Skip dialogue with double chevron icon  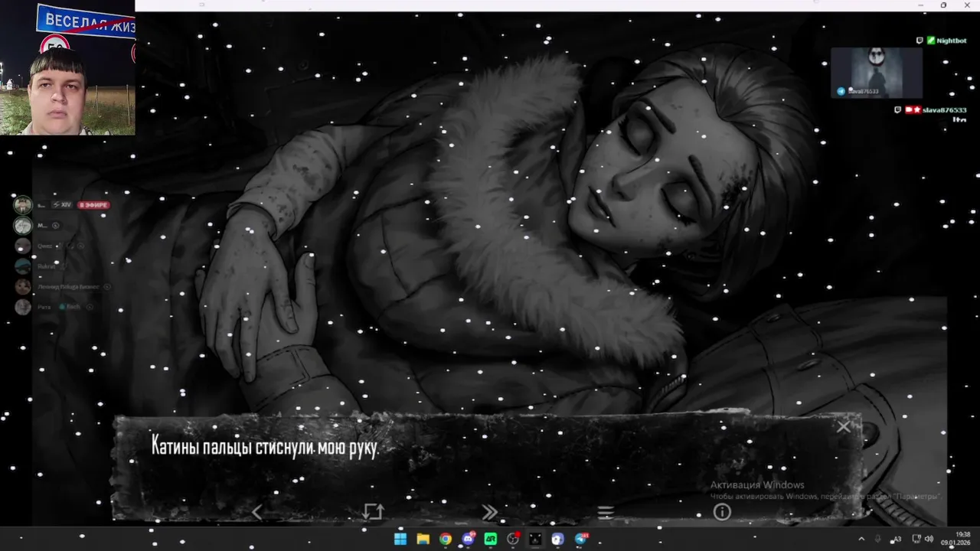tap(489, 513)
